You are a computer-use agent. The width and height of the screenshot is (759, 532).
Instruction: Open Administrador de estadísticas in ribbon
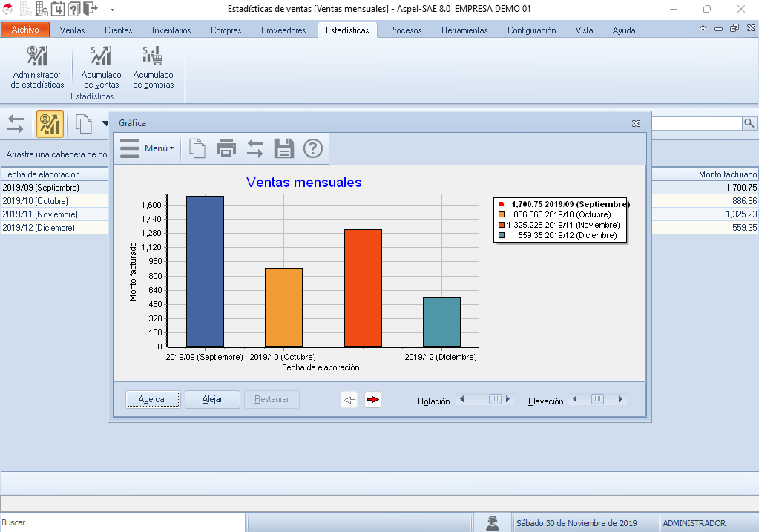point(37,68)
